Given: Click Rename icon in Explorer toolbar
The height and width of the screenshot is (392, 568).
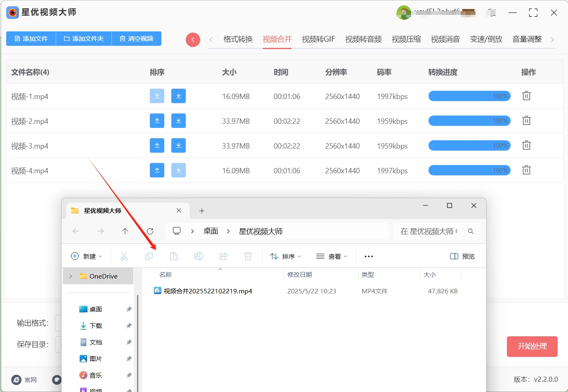Looking at the screenshot, I should point(199,256).
